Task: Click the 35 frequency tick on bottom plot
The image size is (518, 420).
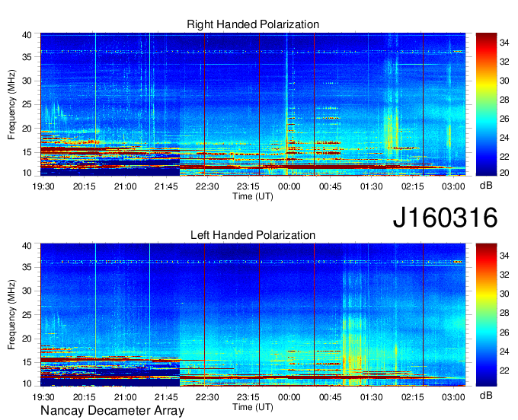Action: coord(27,267)
